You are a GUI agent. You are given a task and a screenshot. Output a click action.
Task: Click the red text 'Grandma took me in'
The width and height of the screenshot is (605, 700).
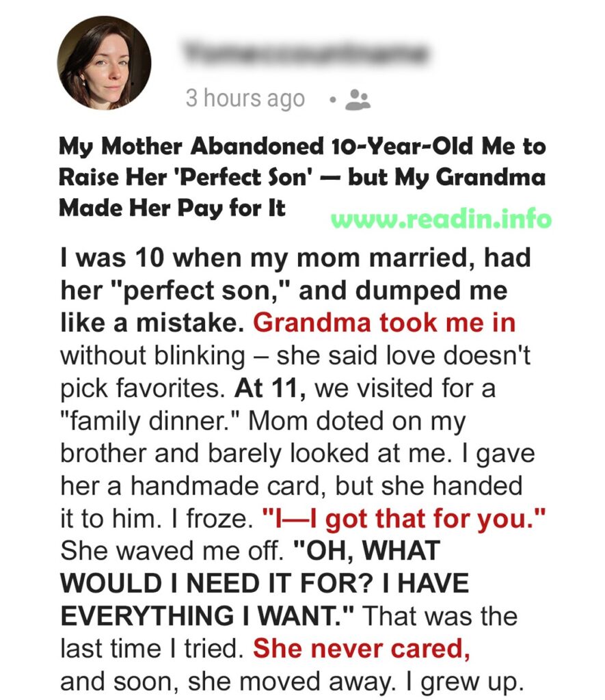(x=384, y=323)
